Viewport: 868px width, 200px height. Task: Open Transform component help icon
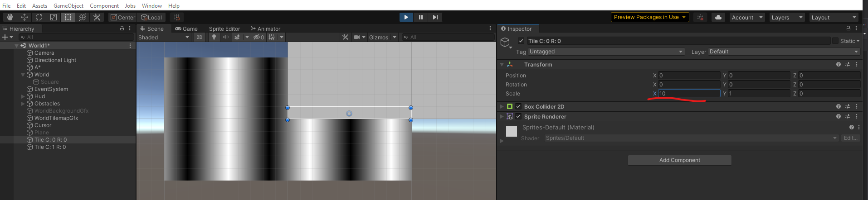click(x=839, y=64)
